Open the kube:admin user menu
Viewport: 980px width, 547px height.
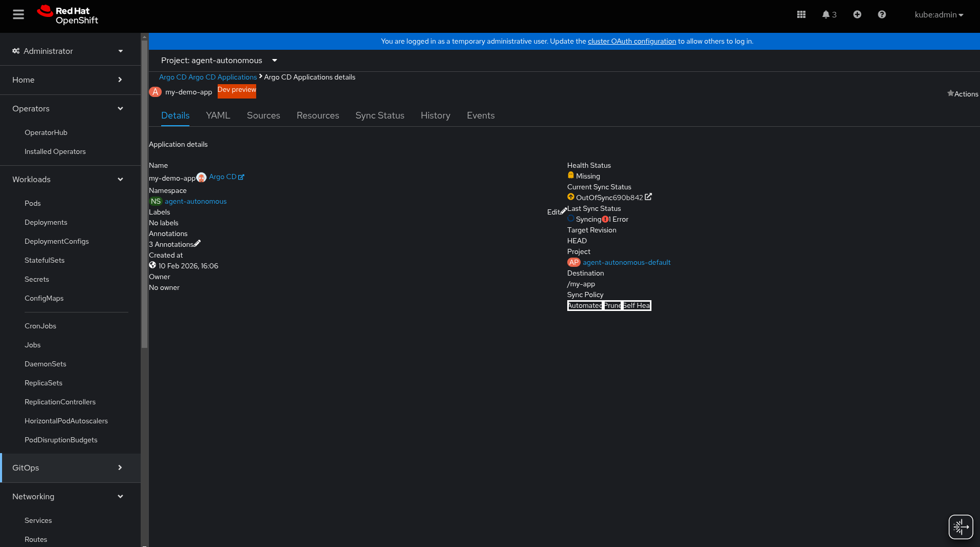coord(938,14)
